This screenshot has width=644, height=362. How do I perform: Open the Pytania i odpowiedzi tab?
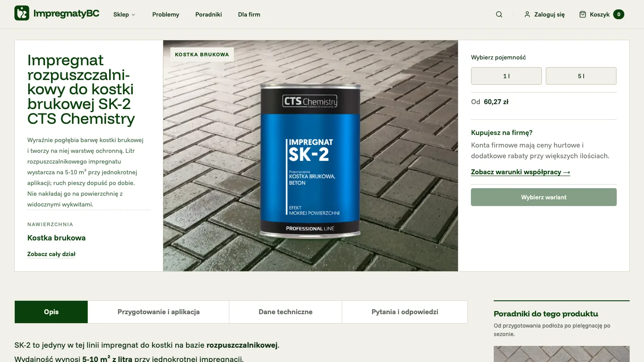click(x=405, y=312)
